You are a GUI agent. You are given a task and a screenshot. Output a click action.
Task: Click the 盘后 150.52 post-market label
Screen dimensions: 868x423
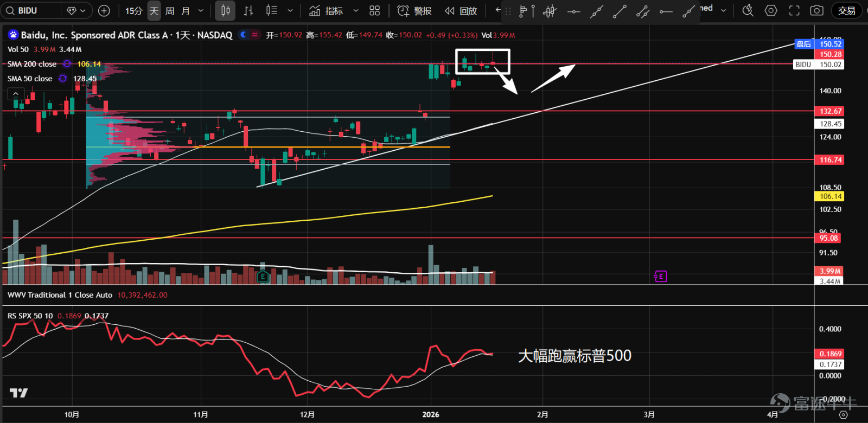[819, 44]
